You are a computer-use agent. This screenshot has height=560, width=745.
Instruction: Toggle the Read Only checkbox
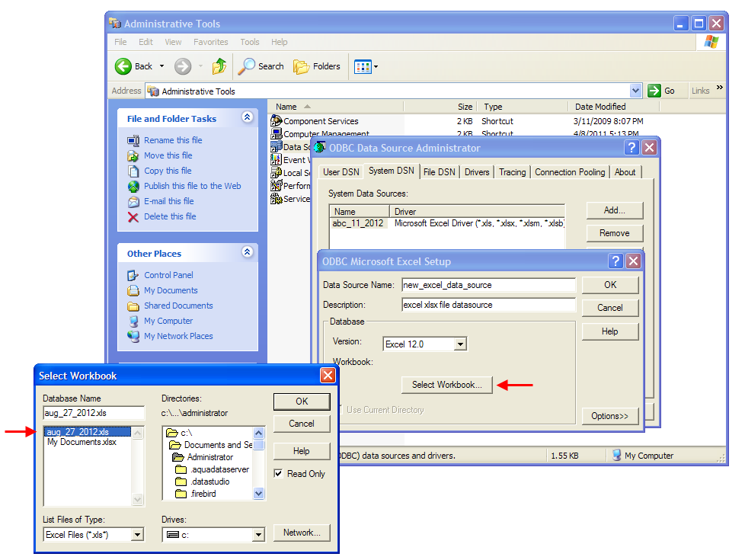(279, 473)
